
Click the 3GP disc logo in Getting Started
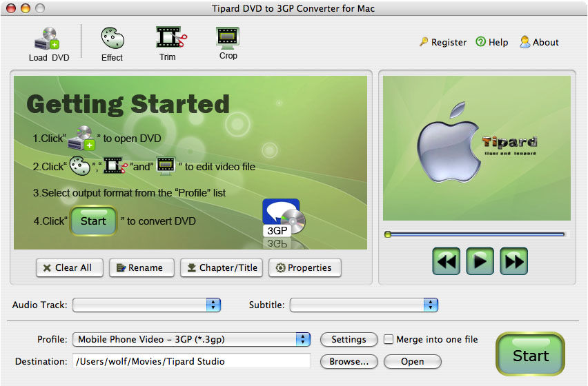pos(284,219)
